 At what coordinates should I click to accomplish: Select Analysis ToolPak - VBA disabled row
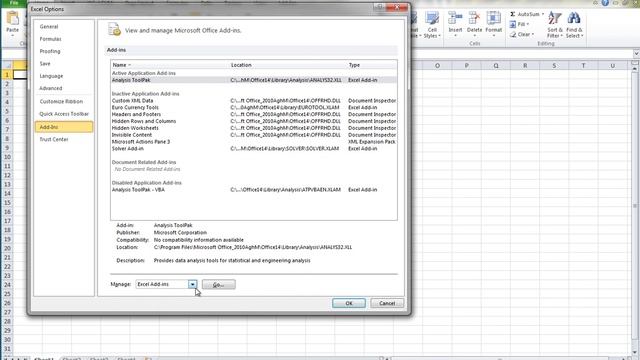coord(253,190)
